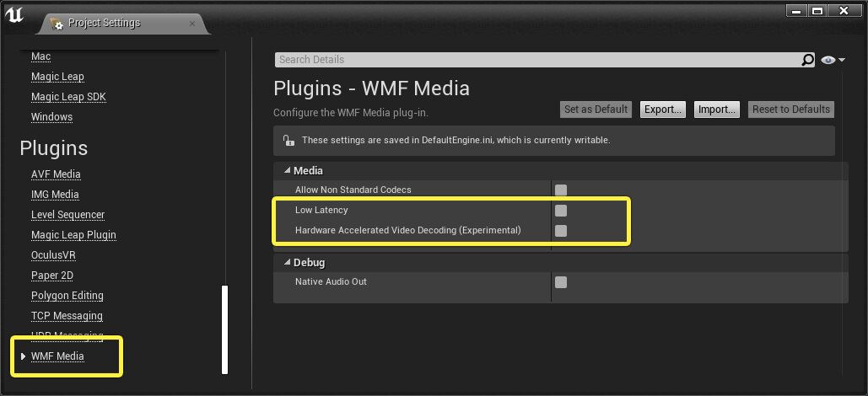
Task: Open Polygon Editing plugin settings
Action: 67,296
